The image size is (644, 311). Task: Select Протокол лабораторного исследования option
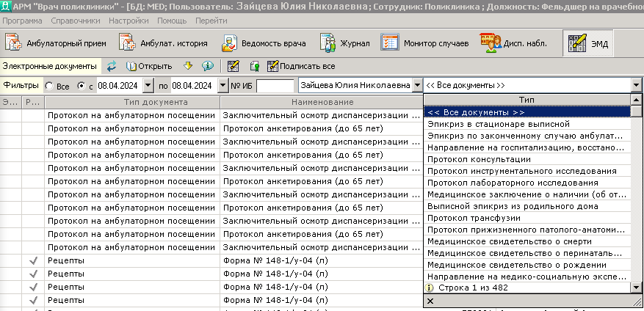click(527, 183)
